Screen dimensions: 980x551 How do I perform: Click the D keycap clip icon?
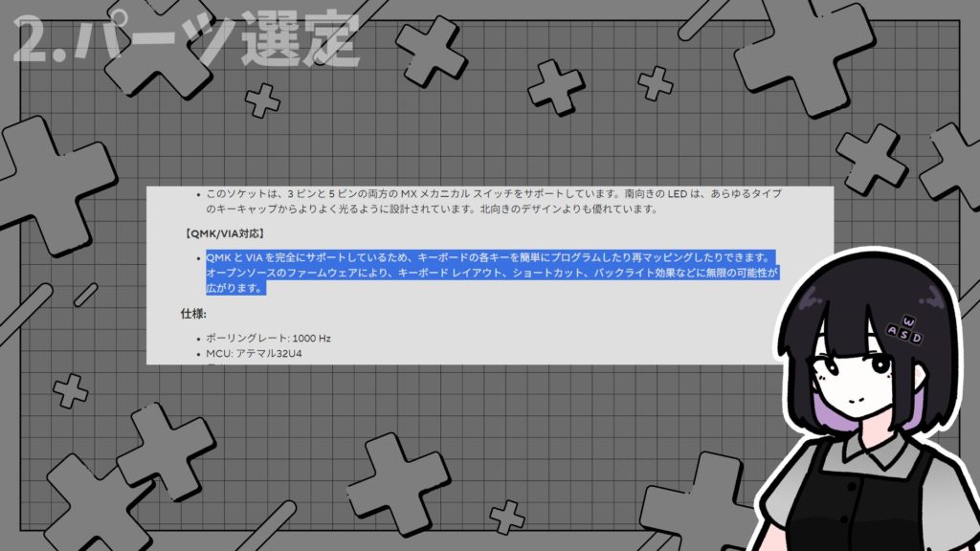pos(917,338)
